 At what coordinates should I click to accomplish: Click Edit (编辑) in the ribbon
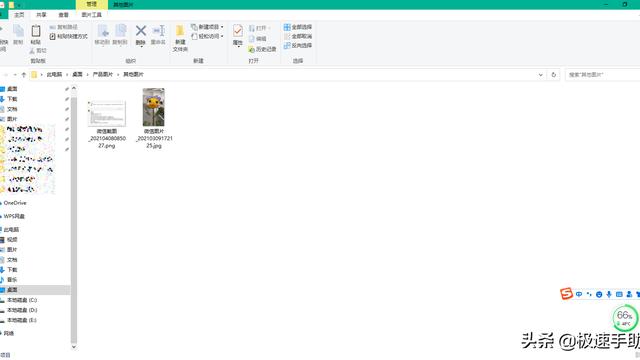[x=258, y=38]
